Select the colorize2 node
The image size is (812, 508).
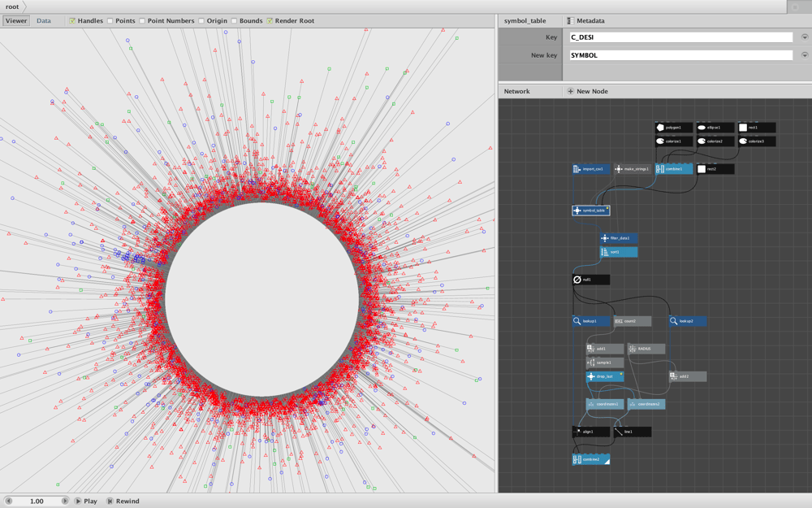(715, 141)
